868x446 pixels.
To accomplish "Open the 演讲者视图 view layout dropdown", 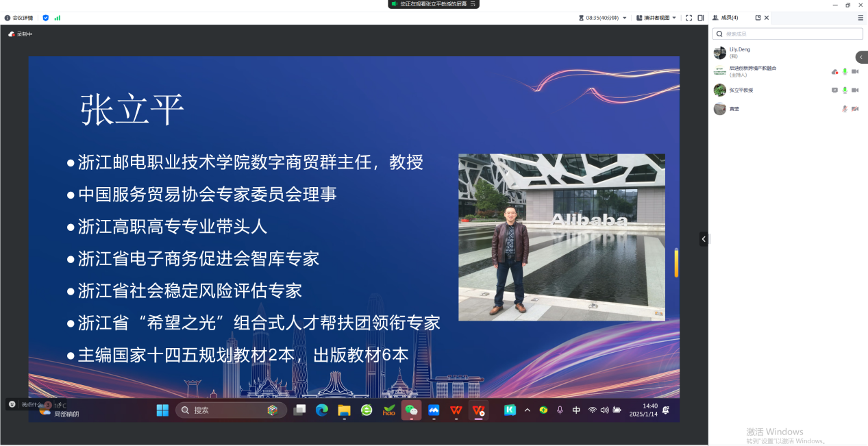I will 656,18.
